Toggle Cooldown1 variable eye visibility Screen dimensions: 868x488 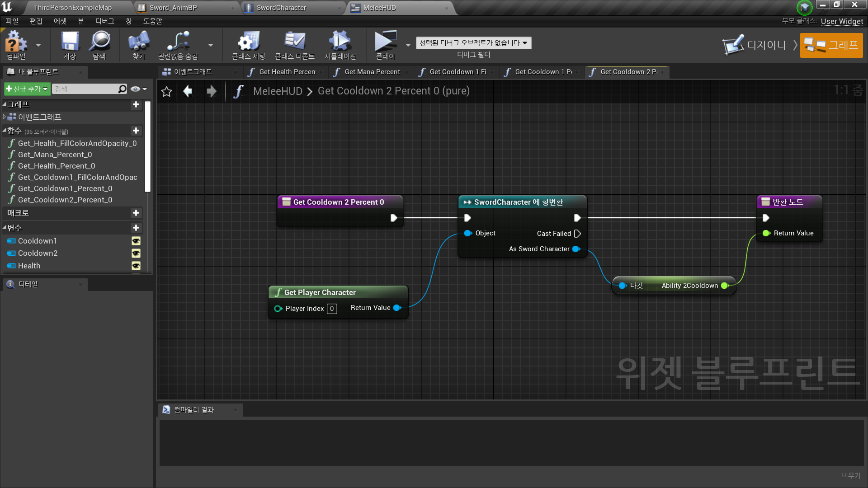click(x=136, y=241)
